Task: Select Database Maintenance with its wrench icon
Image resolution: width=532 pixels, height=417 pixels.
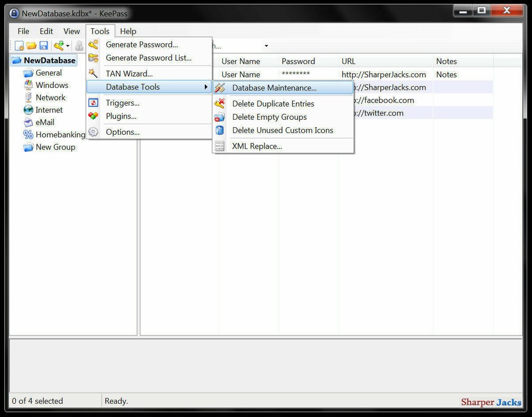Action: point(220,87)
